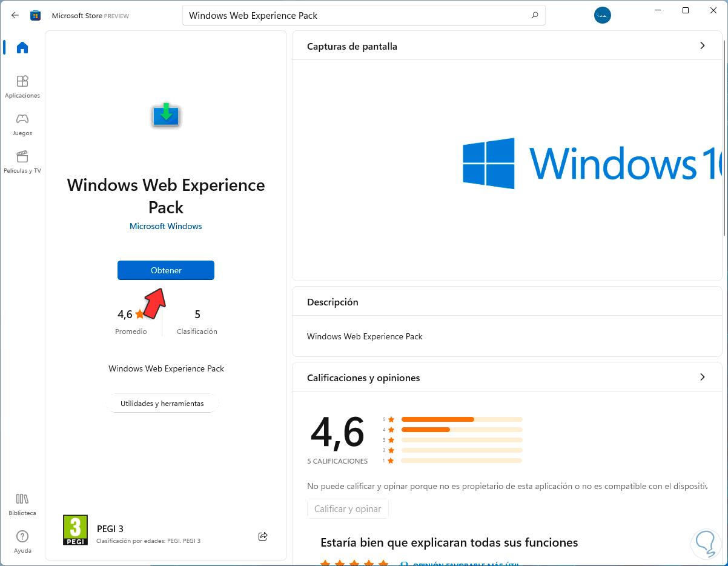Click the description text 'Windows Web Experience Pack'
The height and width of the screenshot is (566, 728).
[365, 336]
